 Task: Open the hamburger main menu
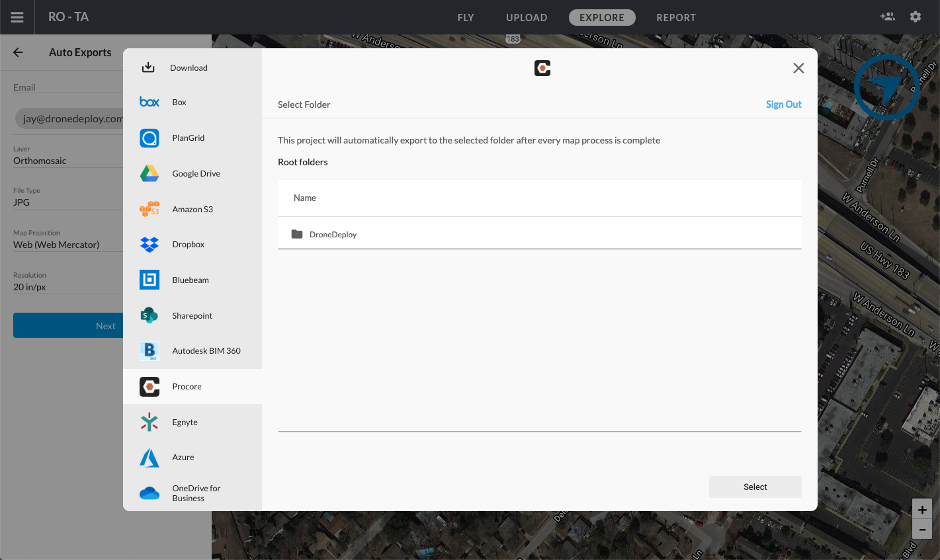click(17, 17)
